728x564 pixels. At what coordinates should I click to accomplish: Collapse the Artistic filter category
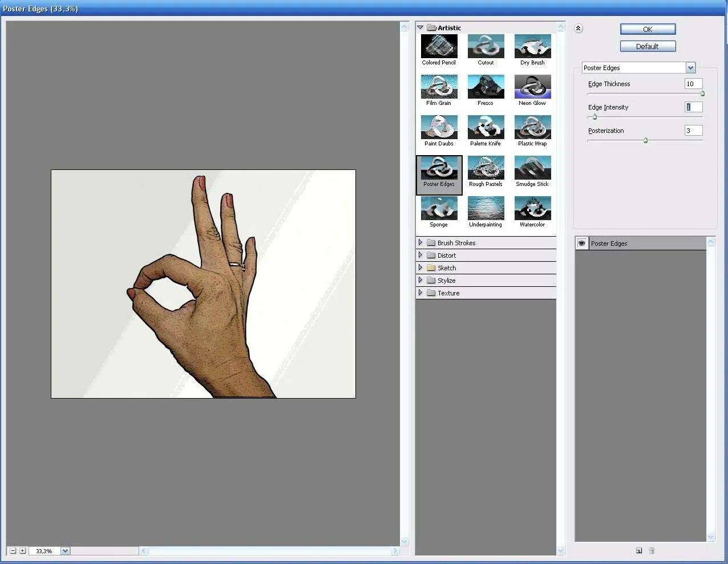(x=420, y=27)
